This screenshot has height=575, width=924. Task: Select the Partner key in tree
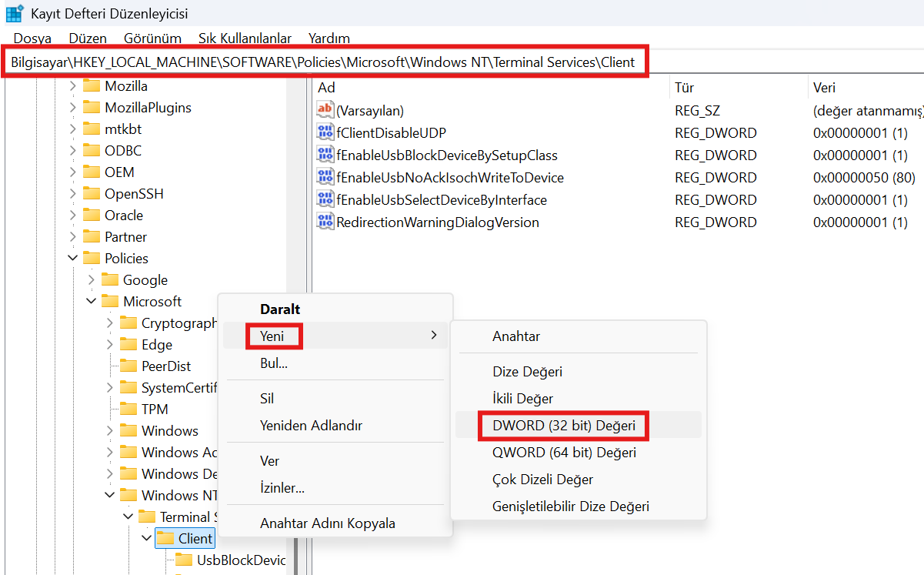point(125,237)
